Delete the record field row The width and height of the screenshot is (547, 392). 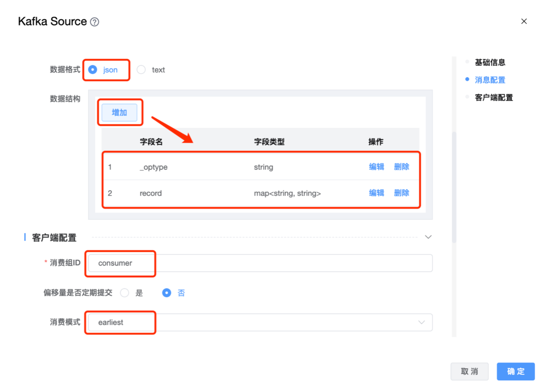[x=401, y=193]
